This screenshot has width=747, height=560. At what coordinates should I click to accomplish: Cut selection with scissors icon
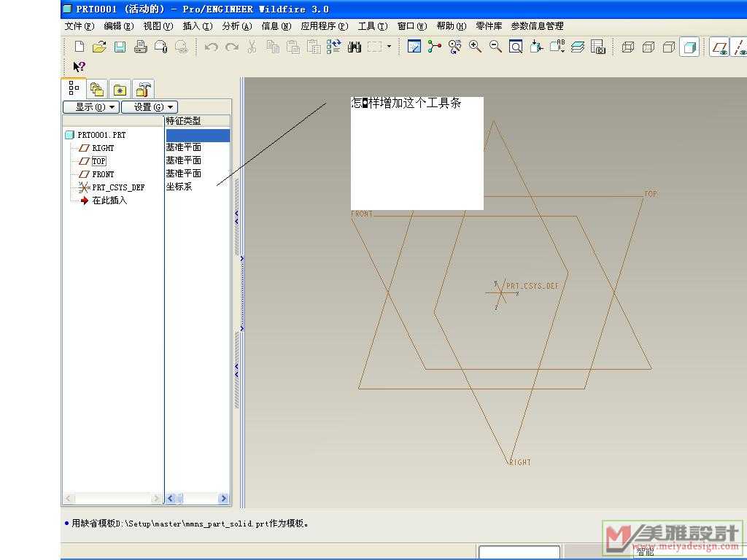tap(252, 47)
